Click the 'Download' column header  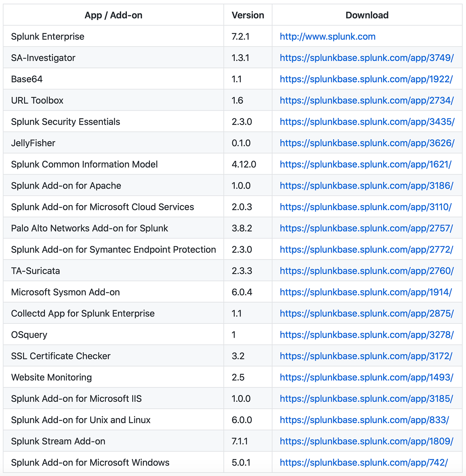[x=367, y=15]
